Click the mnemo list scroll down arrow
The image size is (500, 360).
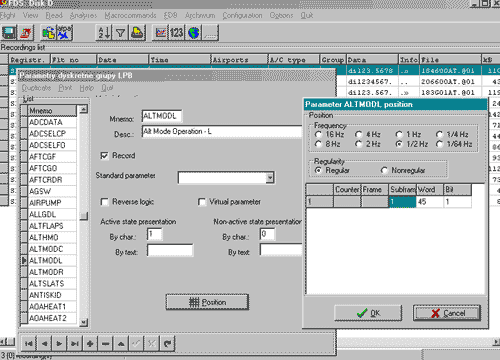[x=84, y=322]
